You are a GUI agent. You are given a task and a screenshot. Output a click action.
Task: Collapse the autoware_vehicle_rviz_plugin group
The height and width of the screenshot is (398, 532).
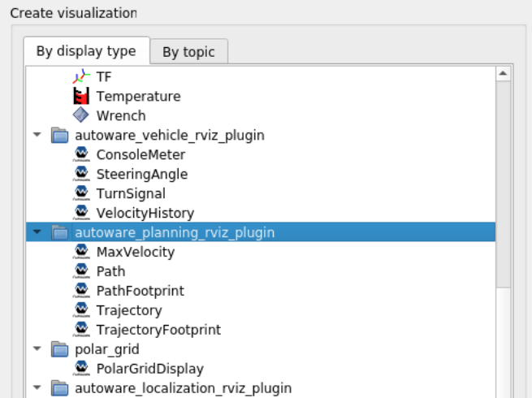37,135
